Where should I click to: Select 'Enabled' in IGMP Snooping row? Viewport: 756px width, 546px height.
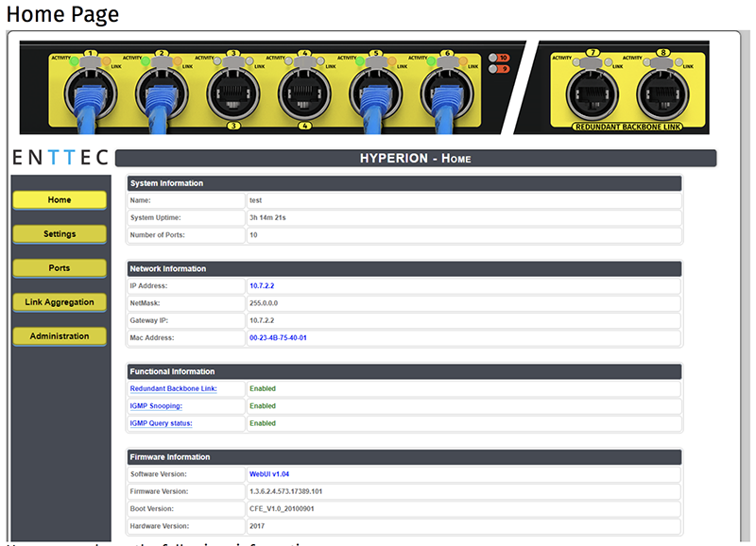click(x=263, y=406)
